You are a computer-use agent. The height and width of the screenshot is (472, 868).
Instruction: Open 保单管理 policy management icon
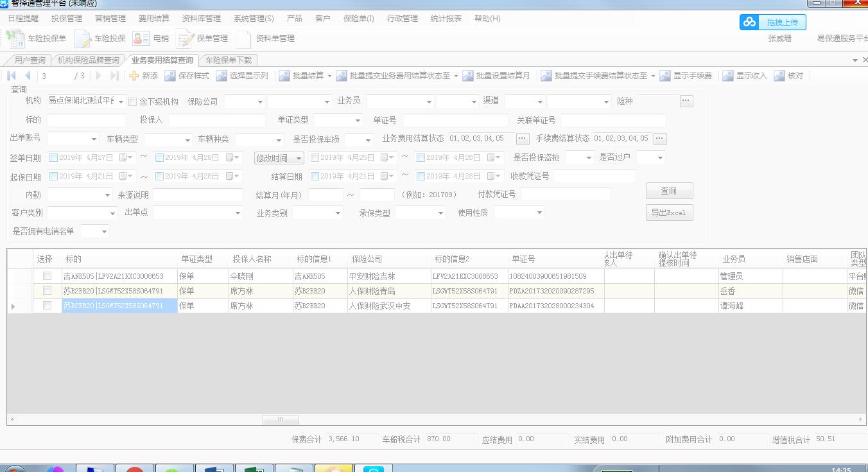point(186,39)
